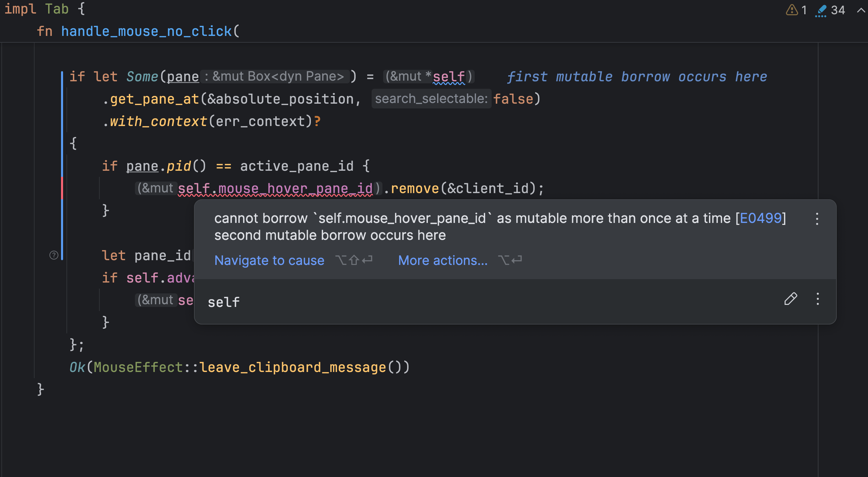
Task: Open the three-dot menu in self row
Action: [817, 299]
